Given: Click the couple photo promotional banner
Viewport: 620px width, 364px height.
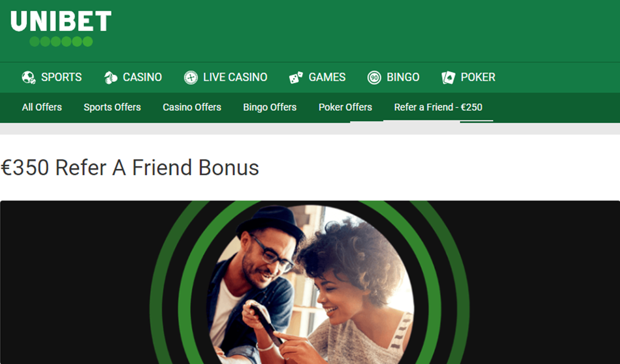Looking at the screenshot, I should click(310, 282).
